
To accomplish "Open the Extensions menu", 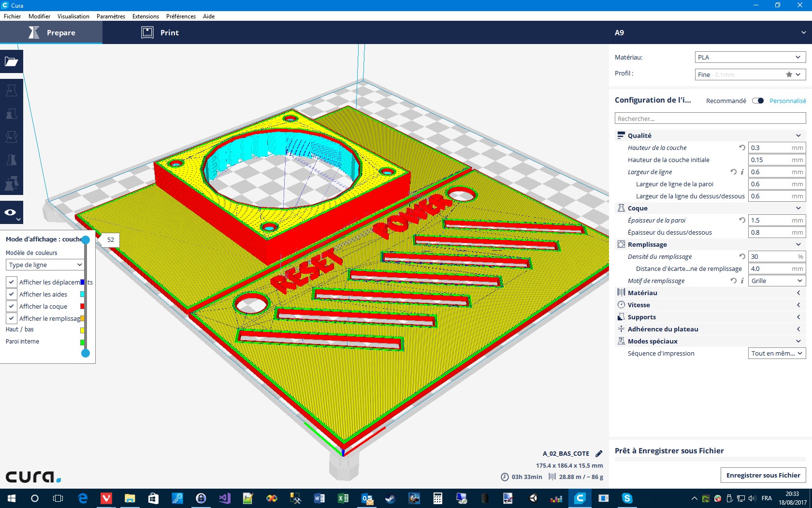I will [x=145, y=16].
